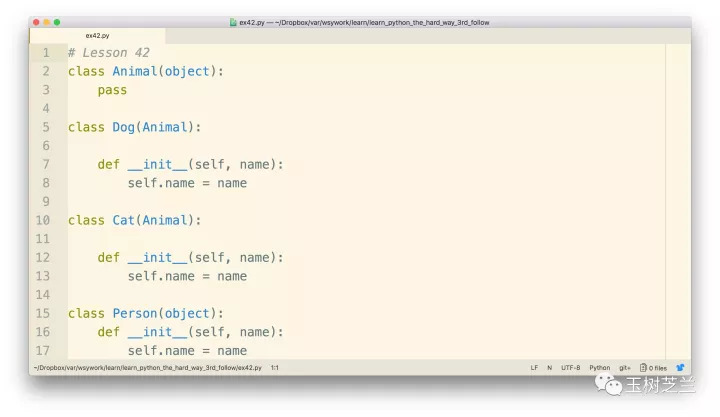Select gutter line number 5
The image size is (720, 417).
pos(46,127)
